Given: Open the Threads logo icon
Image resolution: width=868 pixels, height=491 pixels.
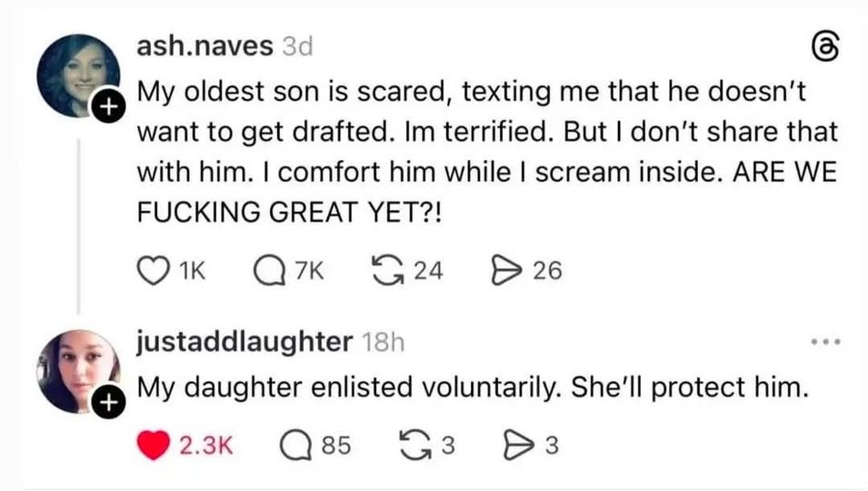Looking at the screenshot, I should click(x=823, y=45).
